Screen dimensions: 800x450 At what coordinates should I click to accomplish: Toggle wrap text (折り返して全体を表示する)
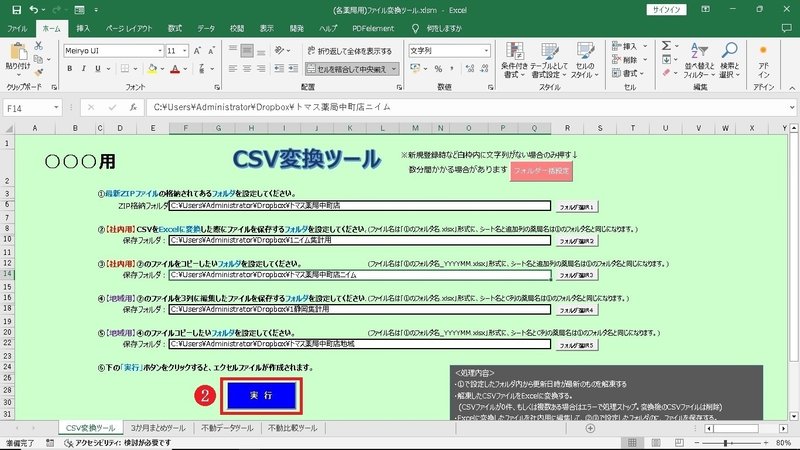(x=350, y=51)
